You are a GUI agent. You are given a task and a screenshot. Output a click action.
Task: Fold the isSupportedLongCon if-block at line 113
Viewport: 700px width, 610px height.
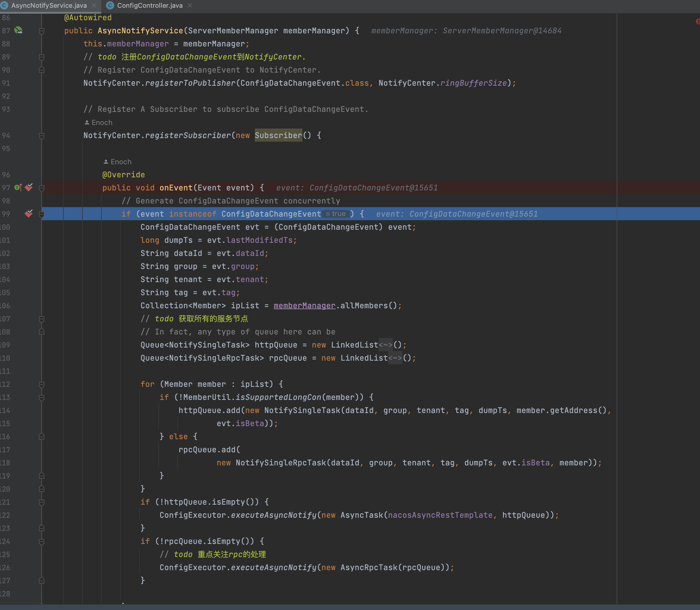(x=42, y=398)
